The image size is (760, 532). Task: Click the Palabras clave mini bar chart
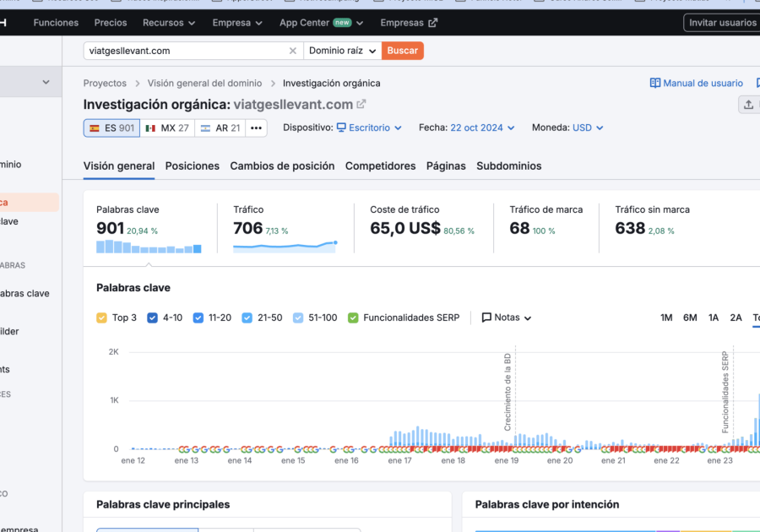(x=149, y=246)
